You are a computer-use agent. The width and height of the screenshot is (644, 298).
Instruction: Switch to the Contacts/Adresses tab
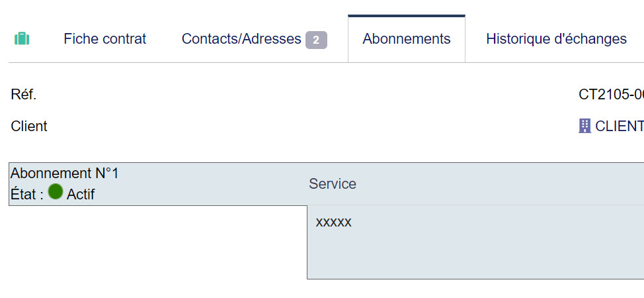click(241, 39)
